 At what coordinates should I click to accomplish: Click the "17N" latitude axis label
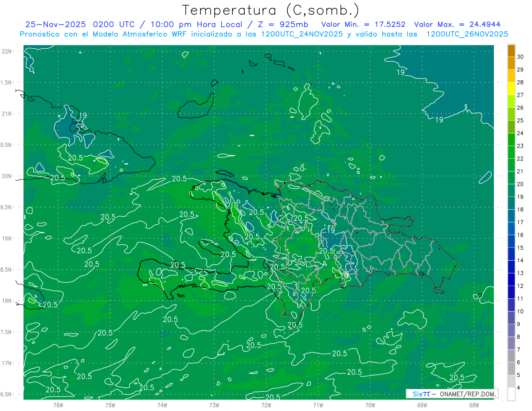(7, 363)
